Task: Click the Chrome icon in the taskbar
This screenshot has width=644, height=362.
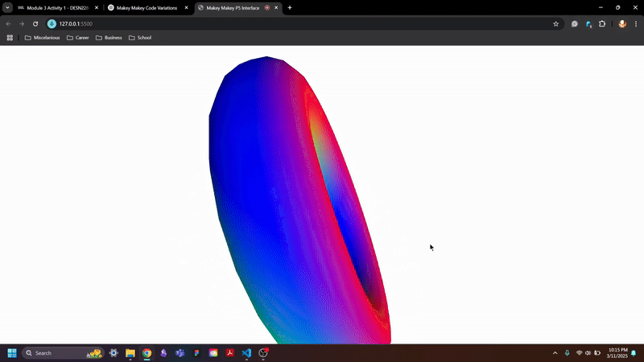Action: click(147, 353)
